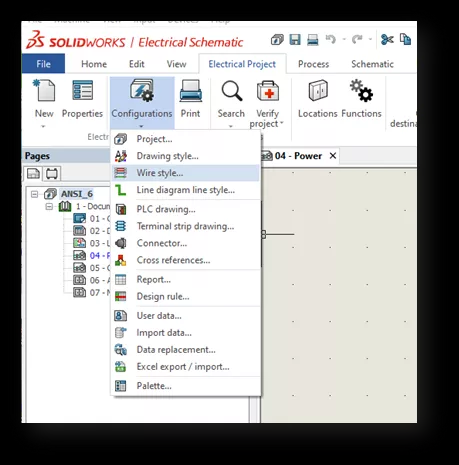
Task: Click first Pages panel view icon
Action: click(33, 173)
